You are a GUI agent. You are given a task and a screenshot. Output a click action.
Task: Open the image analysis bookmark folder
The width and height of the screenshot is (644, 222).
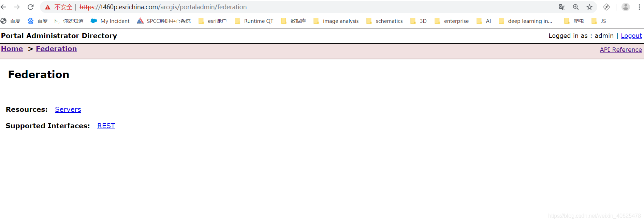click(336, 21)
